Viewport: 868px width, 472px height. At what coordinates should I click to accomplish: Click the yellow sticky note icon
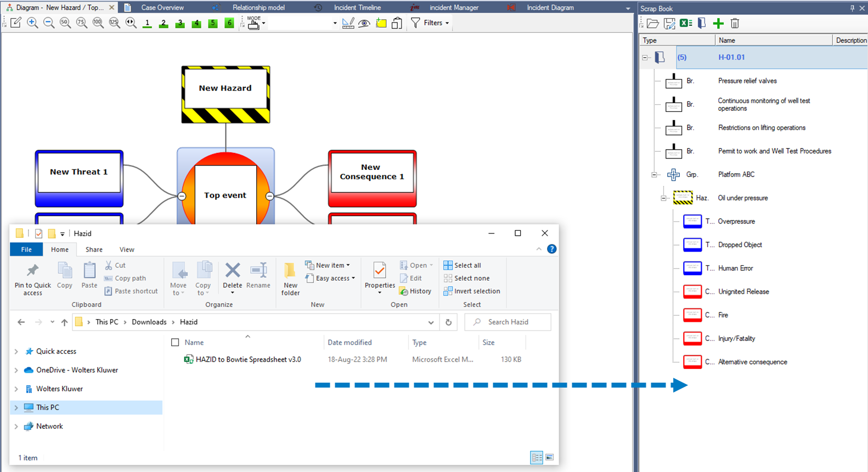point(381,23)
